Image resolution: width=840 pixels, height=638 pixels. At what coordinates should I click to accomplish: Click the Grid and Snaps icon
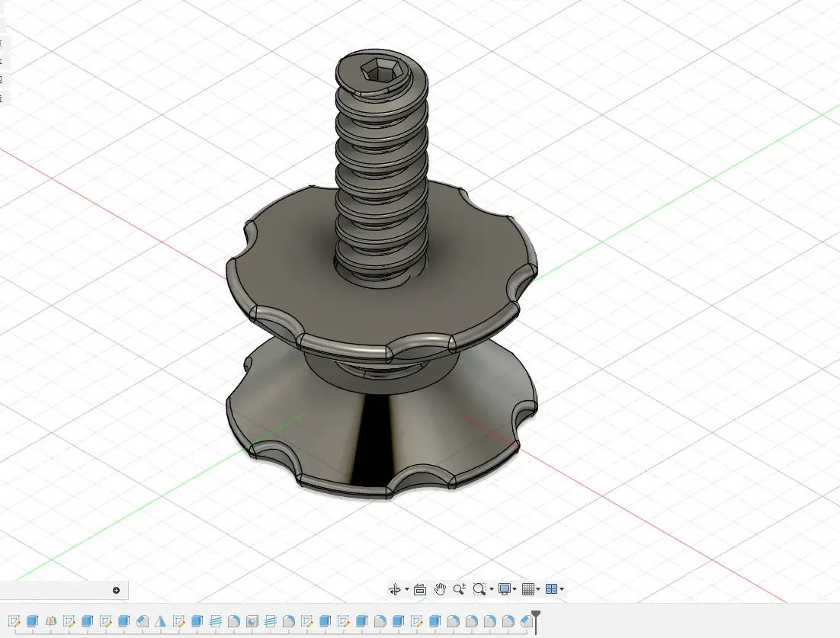tap(528, 589)
